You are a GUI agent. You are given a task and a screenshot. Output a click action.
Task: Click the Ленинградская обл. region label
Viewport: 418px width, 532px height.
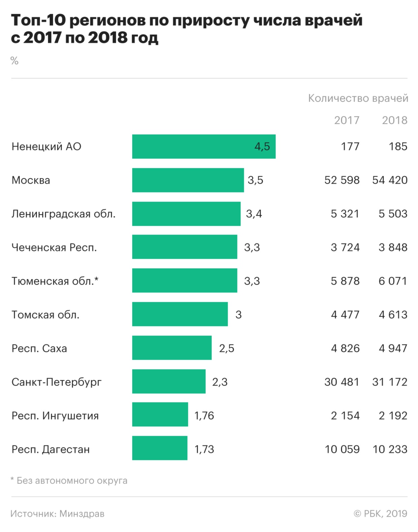63,214
